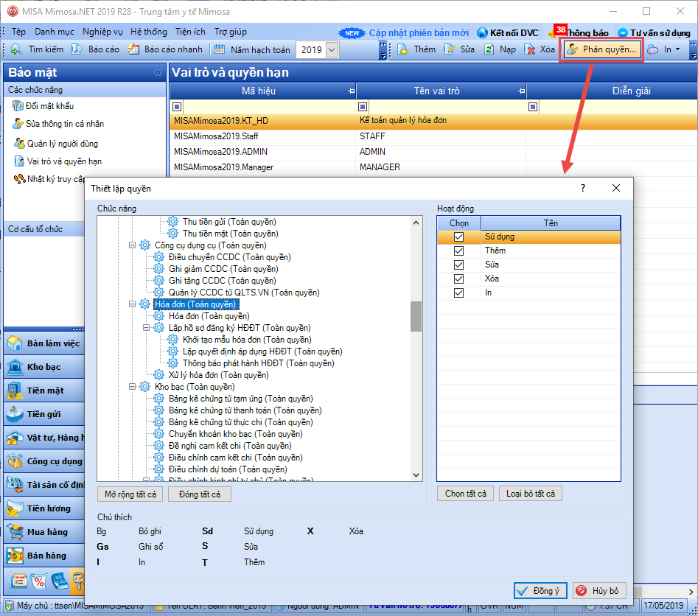The height and width of the screenshot is (616, 698).
Task: Click the Tư vấn sử dụng messenger icon
Action: click(x=623, y=33)
